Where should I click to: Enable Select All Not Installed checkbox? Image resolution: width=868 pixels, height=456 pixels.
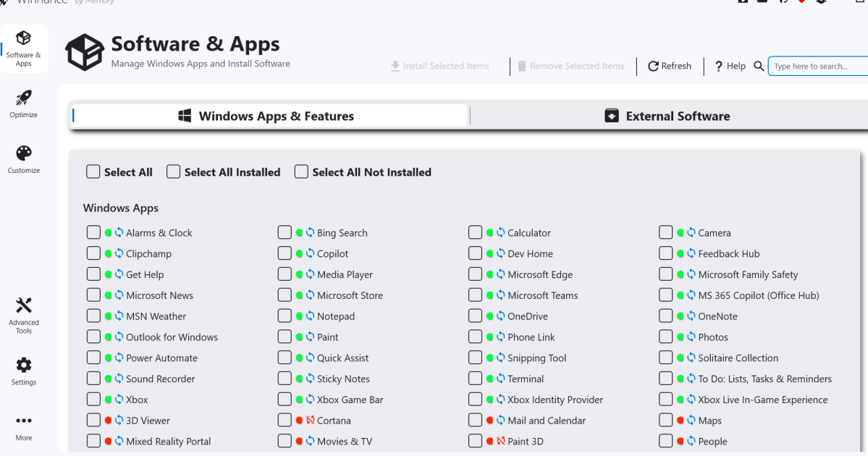(x=301, y=172)
